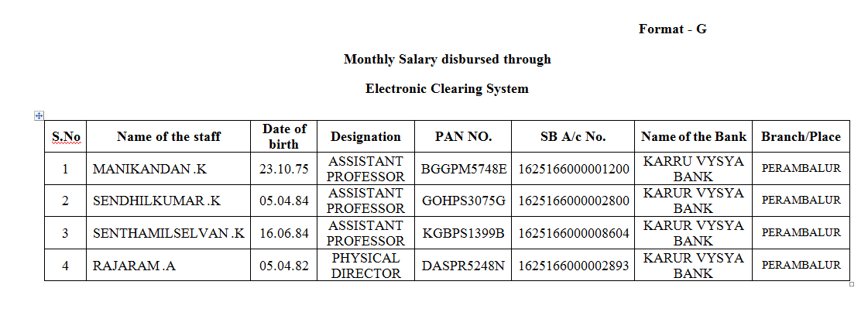Click the table resize handle at bottom-right
The image size is (868, 326).
point(852,284)
